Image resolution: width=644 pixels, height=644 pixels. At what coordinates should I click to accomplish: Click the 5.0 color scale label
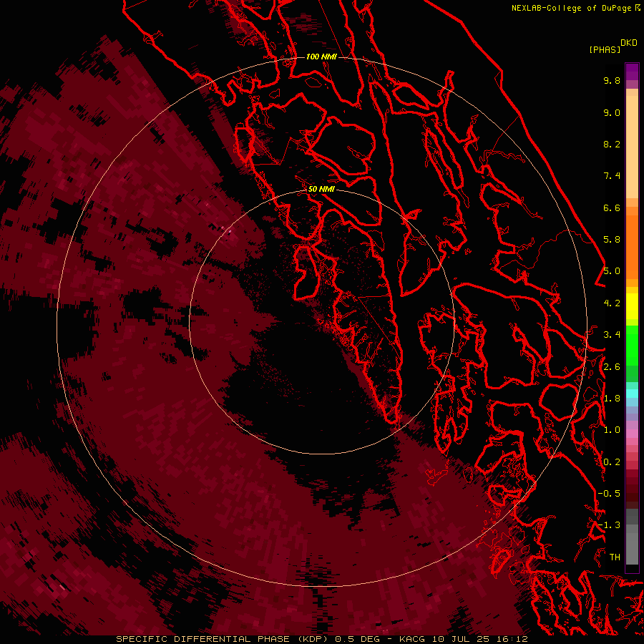tap(612, 271)
